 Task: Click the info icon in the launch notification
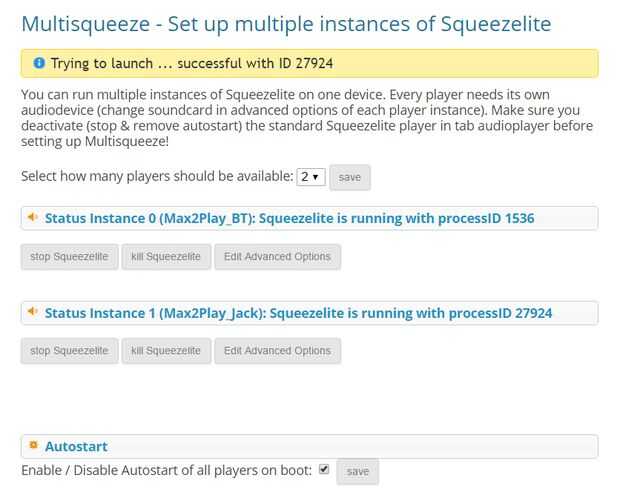(x=39, y=63)
